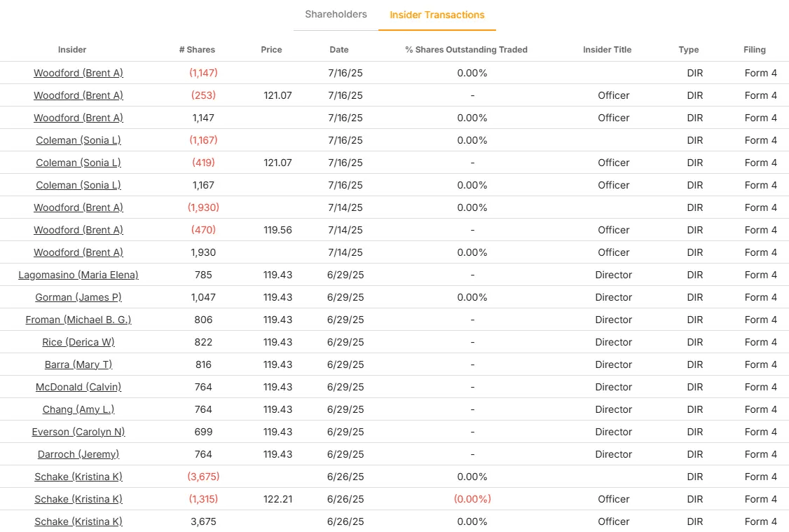Select the McDonald (Calvin) insider link
Image resolution: width=789 pixels, height=532 pixels.
point(78,387)
